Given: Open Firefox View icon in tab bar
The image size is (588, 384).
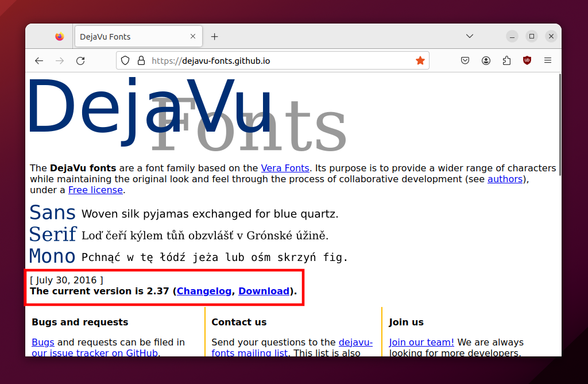Looking at the screenshot, I should point(59,36).
